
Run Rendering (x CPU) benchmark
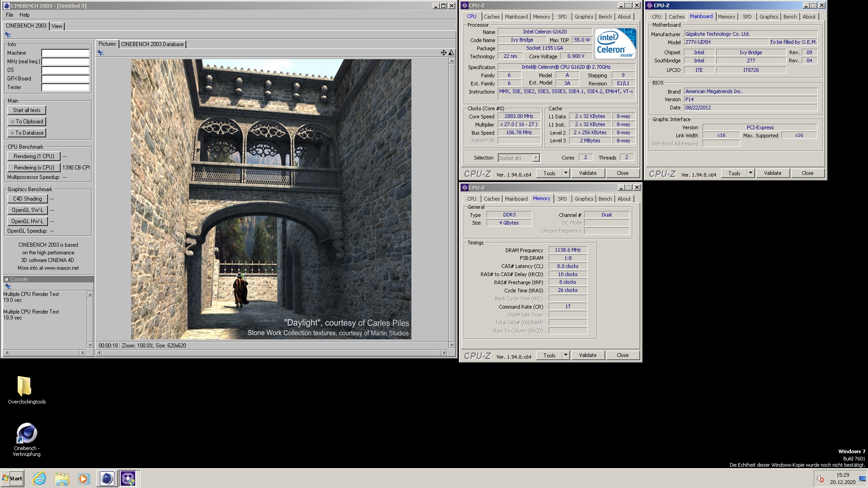[x=34, y=168]
